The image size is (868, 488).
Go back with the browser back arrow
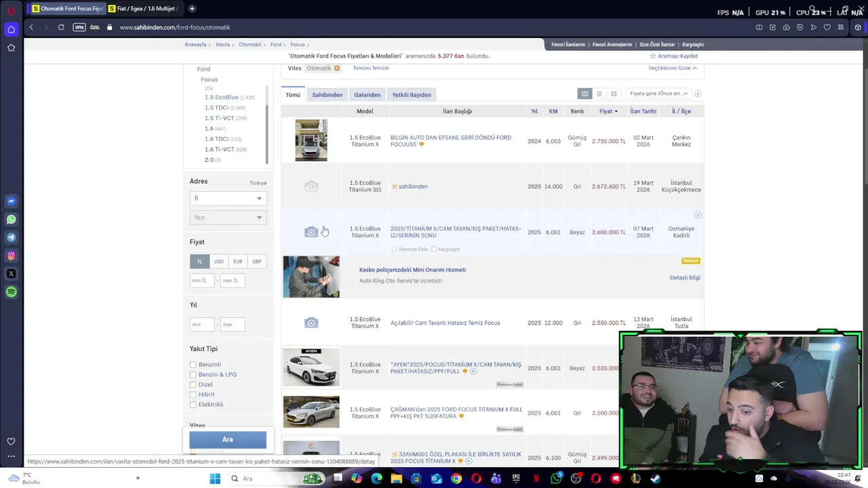(31, 27)
